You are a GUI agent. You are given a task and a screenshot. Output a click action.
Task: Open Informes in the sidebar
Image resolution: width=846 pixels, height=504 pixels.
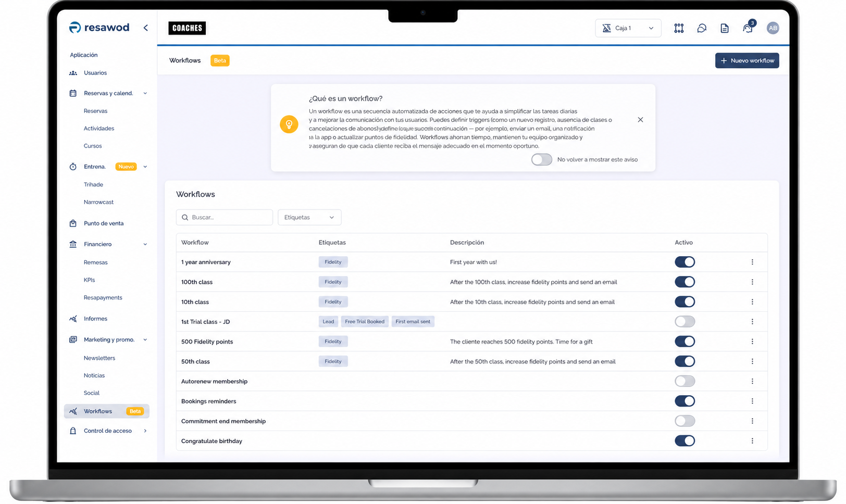(x=95, y=319)
